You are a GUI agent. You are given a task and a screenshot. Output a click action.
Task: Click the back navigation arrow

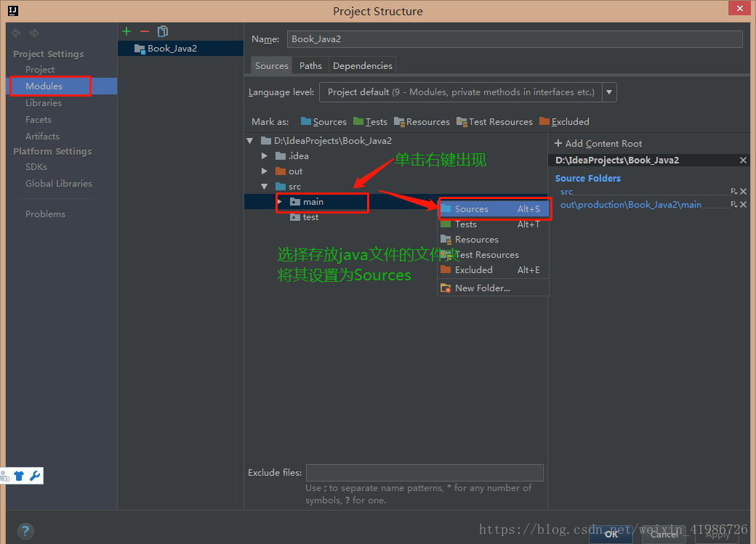[x=15, y=32]
